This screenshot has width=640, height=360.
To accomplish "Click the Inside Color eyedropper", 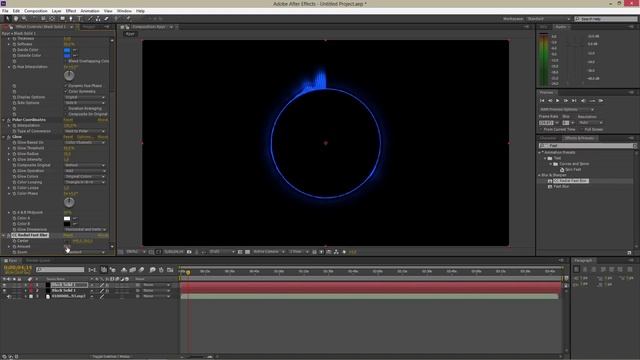I will tap(75, 50).
